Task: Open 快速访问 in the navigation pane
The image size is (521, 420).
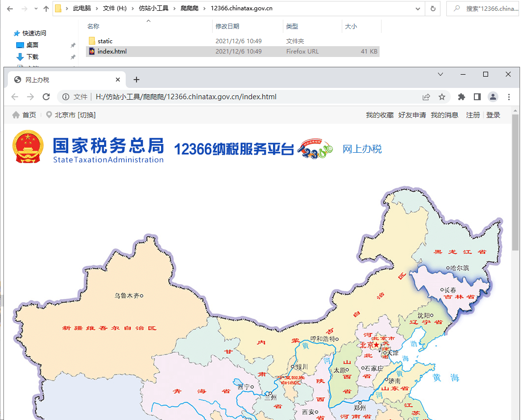Action: (34, 33)
